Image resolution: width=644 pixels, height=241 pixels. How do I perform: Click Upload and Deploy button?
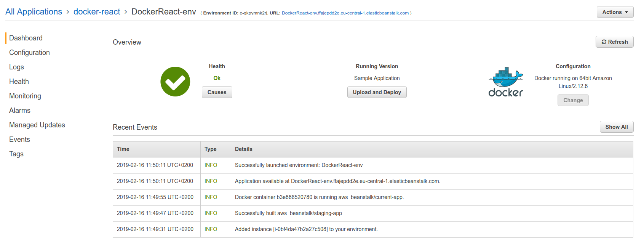377,92
